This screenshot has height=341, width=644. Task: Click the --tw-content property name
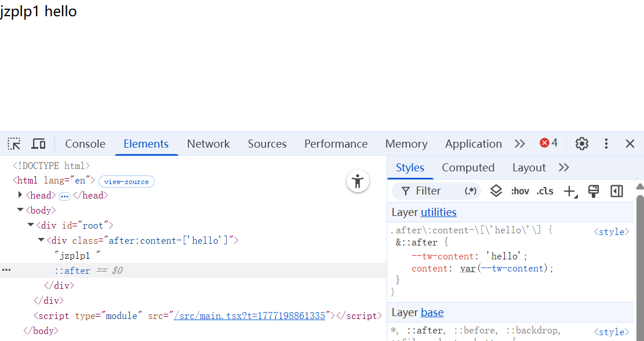[443, 256]
